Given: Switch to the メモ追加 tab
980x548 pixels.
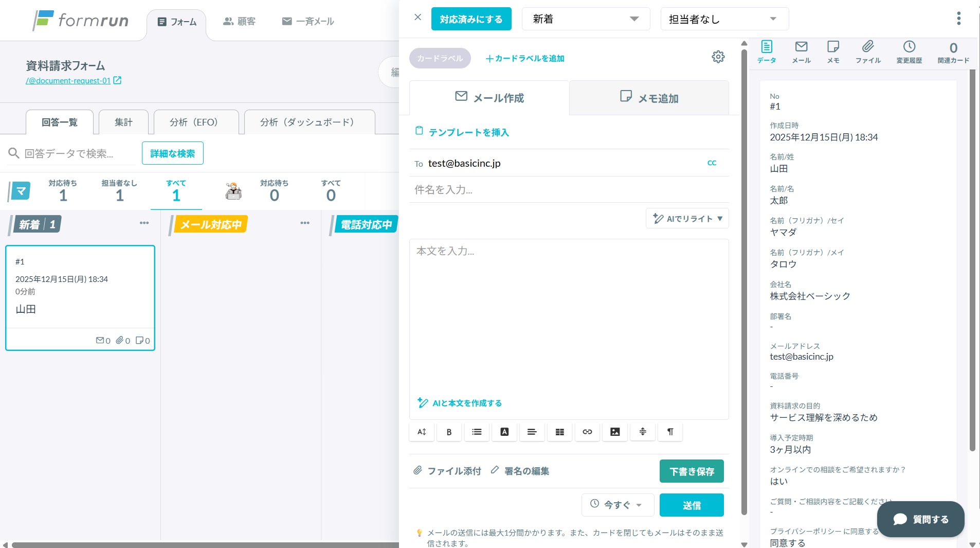Looking at the screenshot, I should point(649,98).
